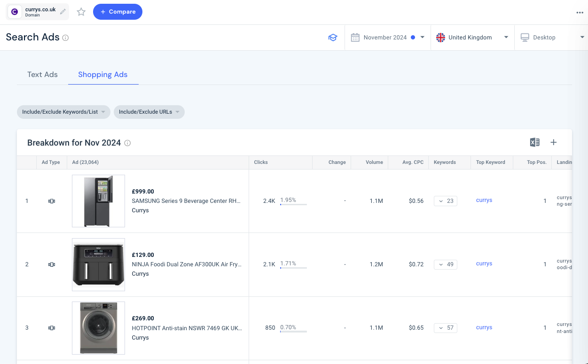Sort by the Volume column header
The image size is (588, 364).
(x=374, y=163)
